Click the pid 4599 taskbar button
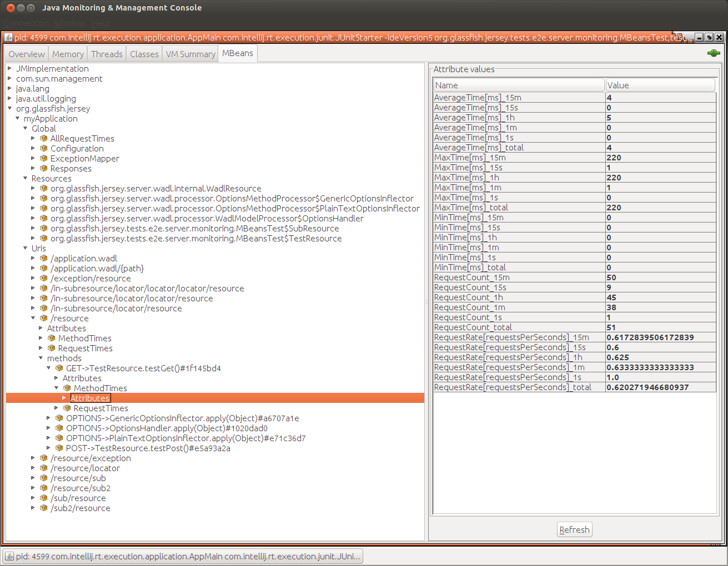 tap(183, 556)
